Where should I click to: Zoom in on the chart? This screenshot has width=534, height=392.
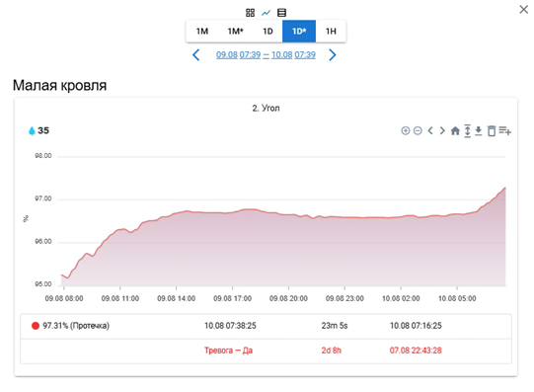[406, 130]
